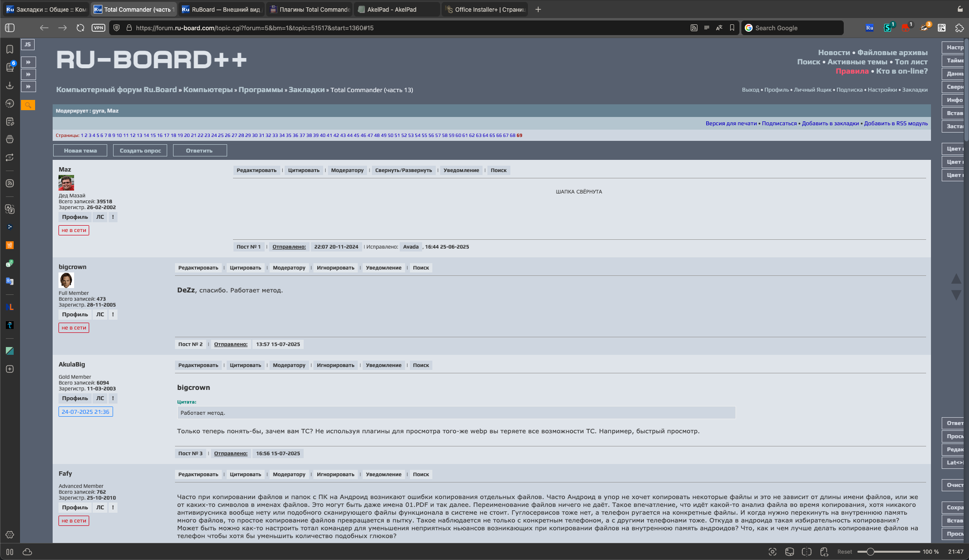Screen dimensions: 969x560
Task: Expand the third double-arrow button under JS
Action: [x=28, y=86]
